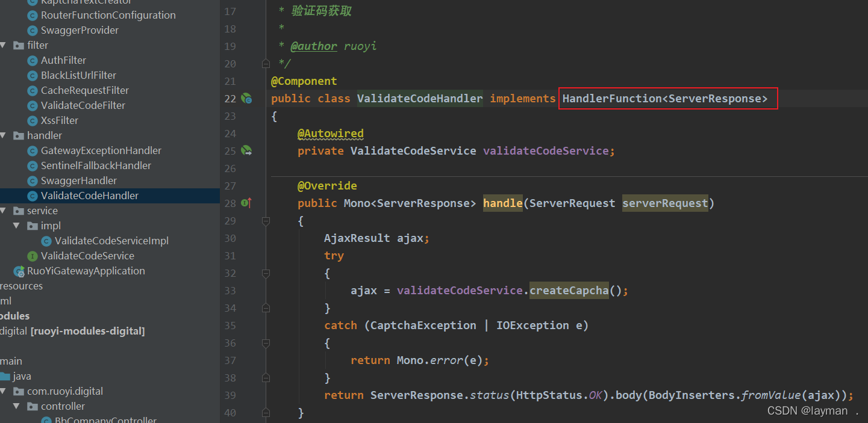Click the class icon next to AuthFilter
Viewport: 868px width, 423px height.
(33, 60)
